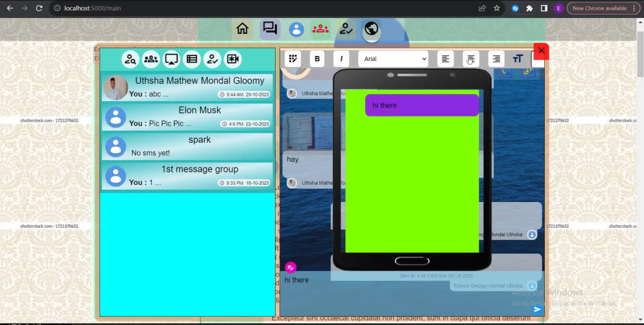
Task: Open the white color picker box
Action: click(538, 59)
